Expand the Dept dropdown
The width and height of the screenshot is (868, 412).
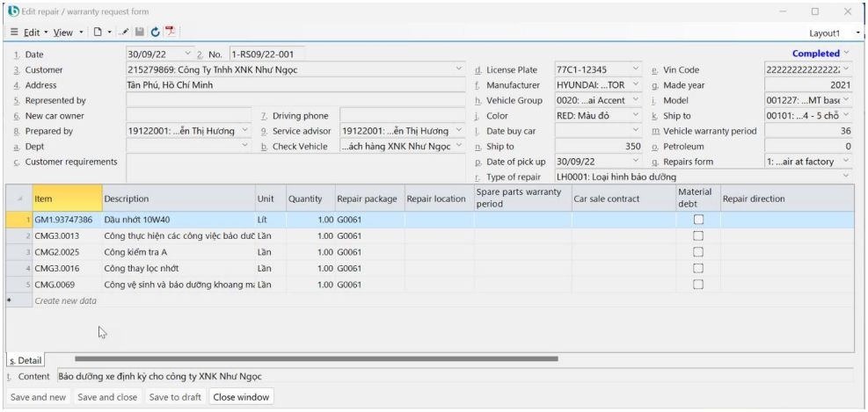click(x=245, y=146)
